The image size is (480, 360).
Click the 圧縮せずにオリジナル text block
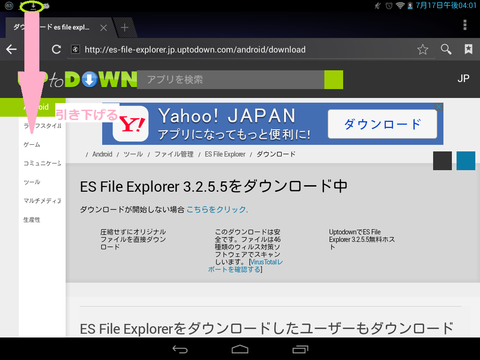(x=133, y=239)
